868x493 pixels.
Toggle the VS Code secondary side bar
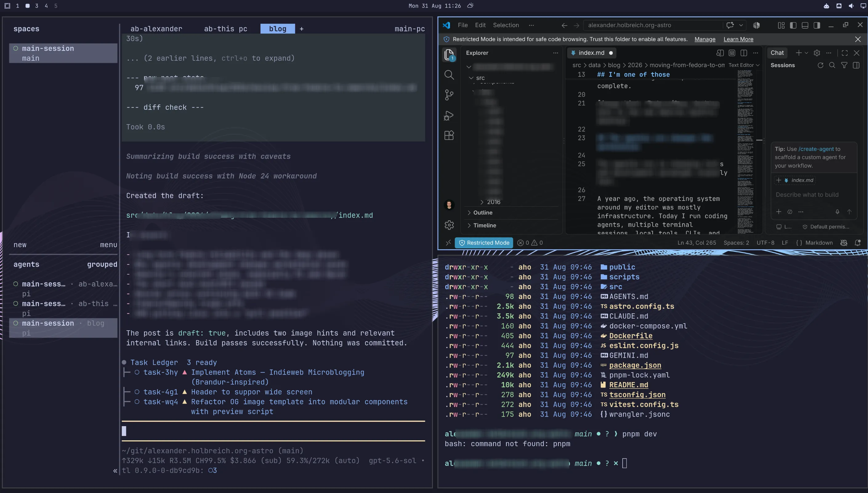(817, 25)
